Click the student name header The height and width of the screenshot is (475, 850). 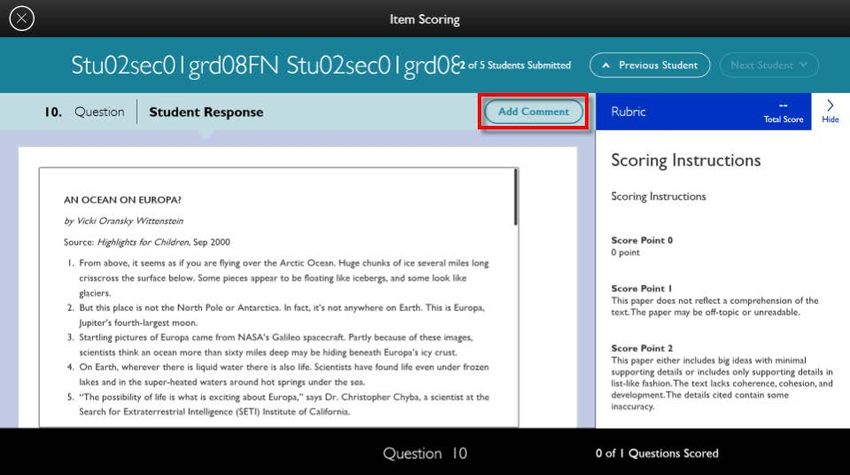[266, 65]
